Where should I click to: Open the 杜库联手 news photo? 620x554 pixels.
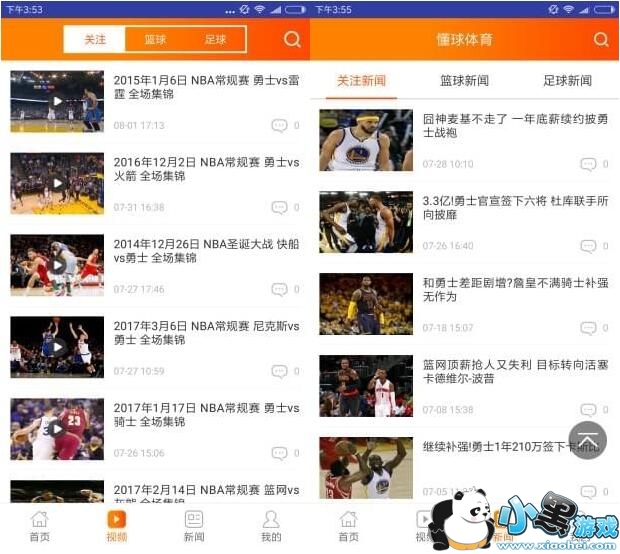click(x=366, y=222)
